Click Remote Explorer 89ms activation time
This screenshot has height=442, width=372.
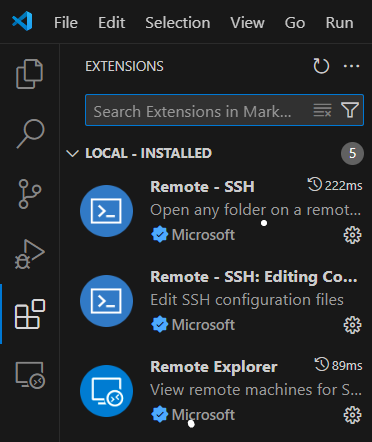338,365
